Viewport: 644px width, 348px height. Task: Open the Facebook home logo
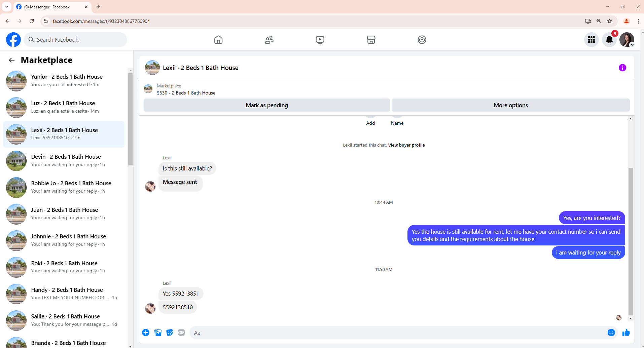point(13,40)
